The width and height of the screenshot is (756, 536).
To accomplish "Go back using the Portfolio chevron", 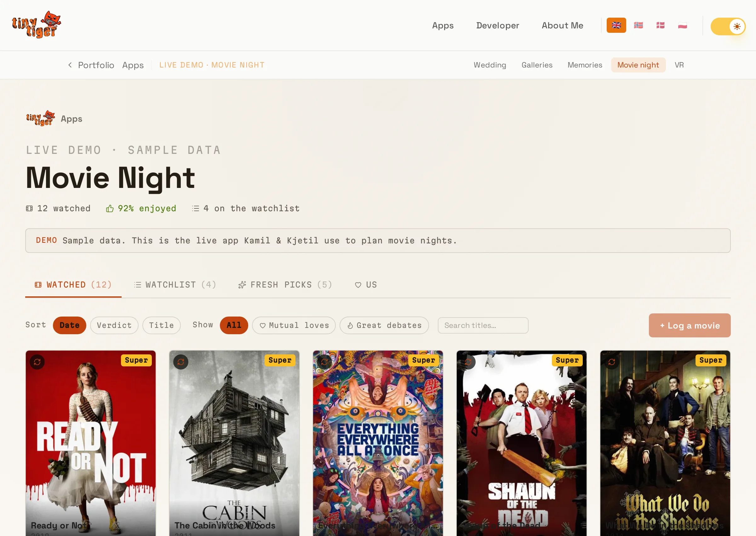I will coord(70,65).
